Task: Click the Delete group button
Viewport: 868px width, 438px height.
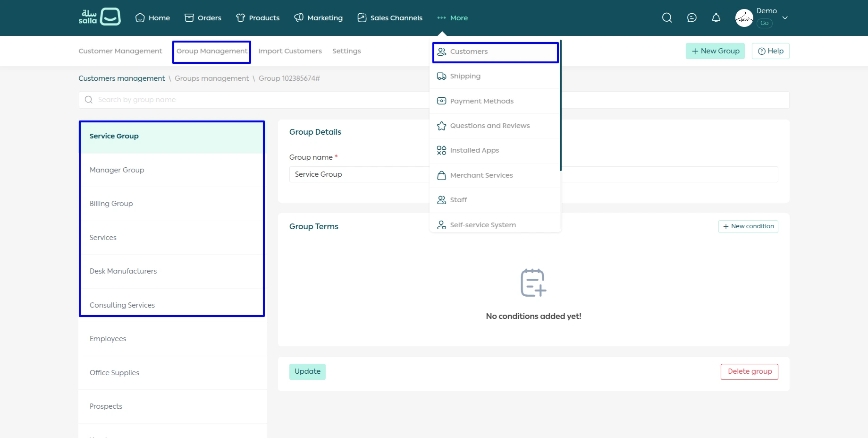Action: click(x=749, y=371)
